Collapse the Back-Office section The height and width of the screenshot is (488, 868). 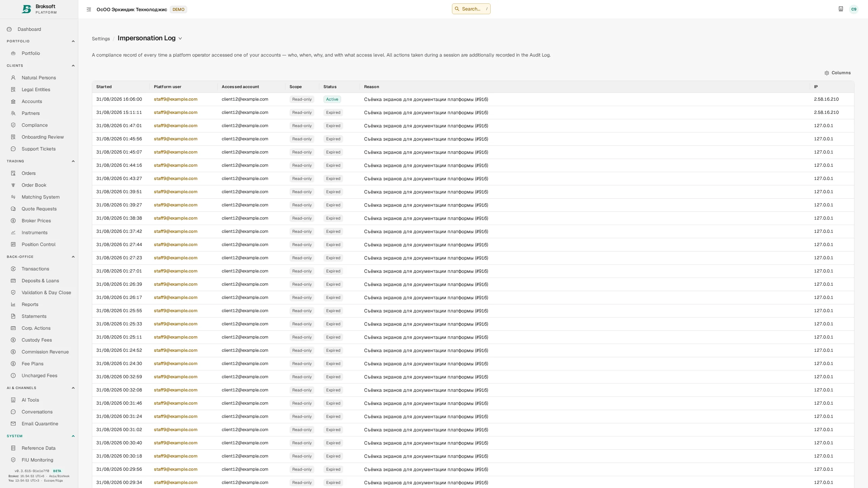pyautogui.click(x=73, y=257)
